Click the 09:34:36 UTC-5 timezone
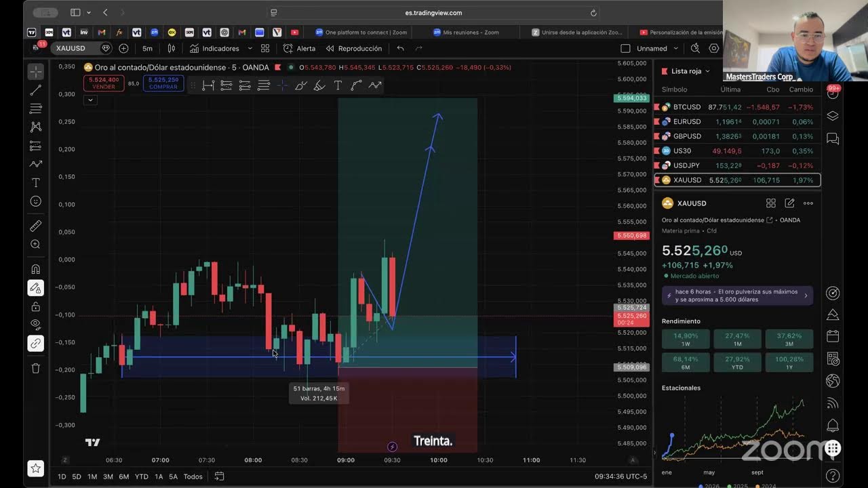 pos(620,476)
